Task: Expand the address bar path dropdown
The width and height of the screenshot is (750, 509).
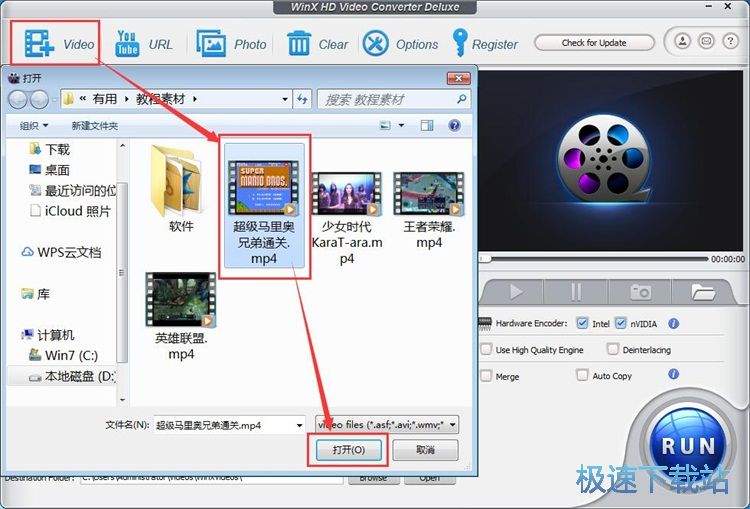Action: [285, 99]
